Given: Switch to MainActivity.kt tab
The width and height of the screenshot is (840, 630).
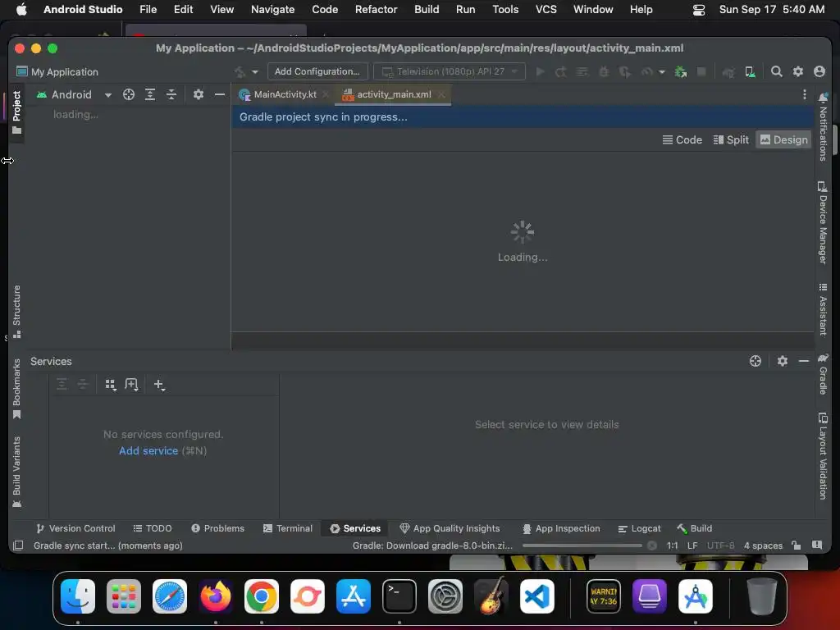Looking at the screenshot, I should point(285,95).
